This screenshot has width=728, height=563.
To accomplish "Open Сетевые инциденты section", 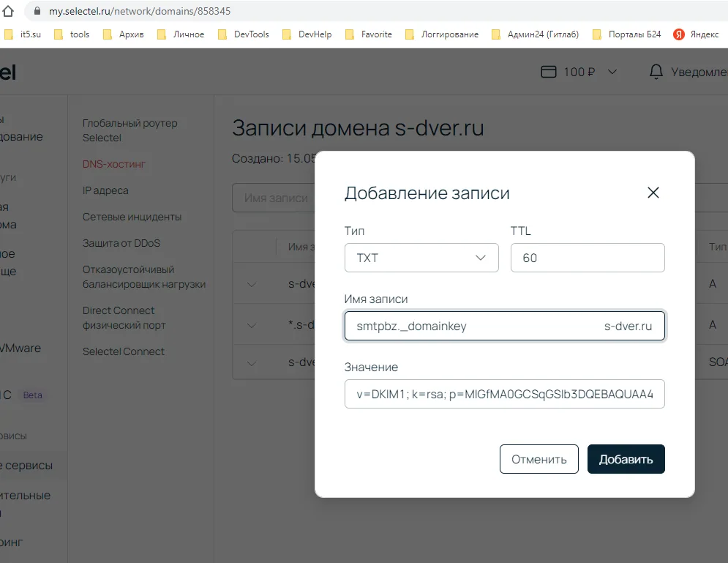I will [x=132, y=217].
